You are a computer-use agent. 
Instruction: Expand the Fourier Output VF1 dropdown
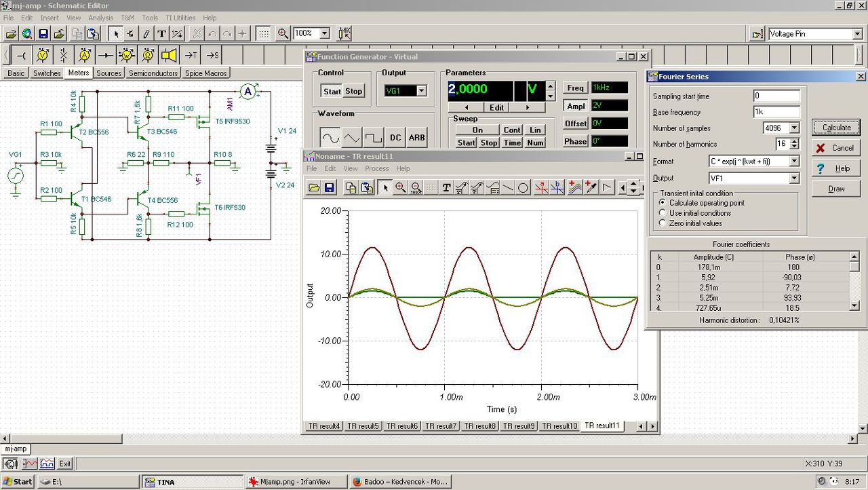tap(794, 178)
